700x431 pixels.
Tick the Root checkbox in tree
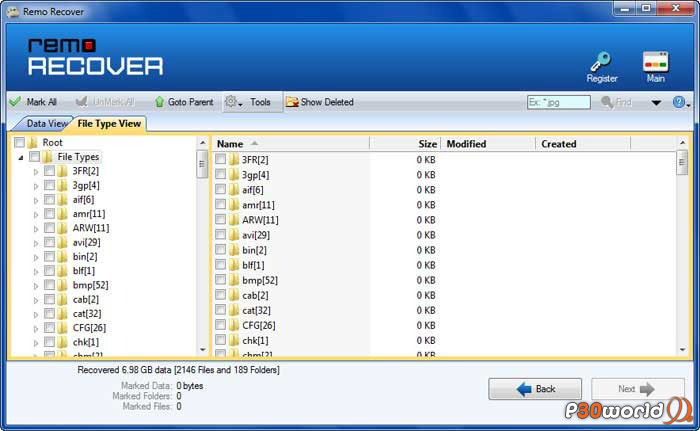(19, 142)
